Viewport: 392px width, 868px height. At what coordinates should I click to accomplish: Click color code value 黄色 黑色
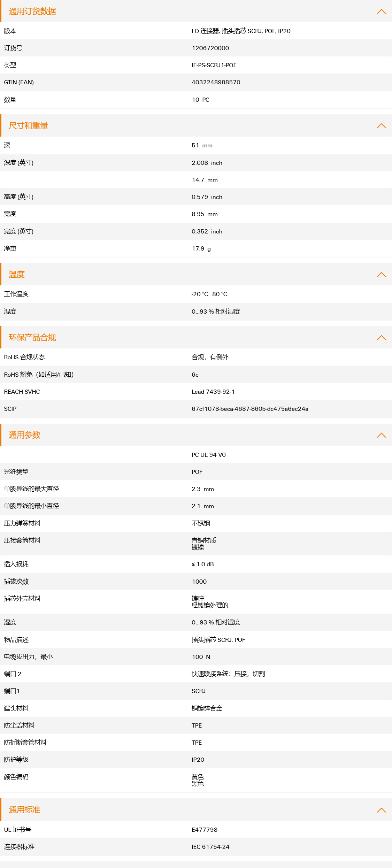tap(198, 780)
